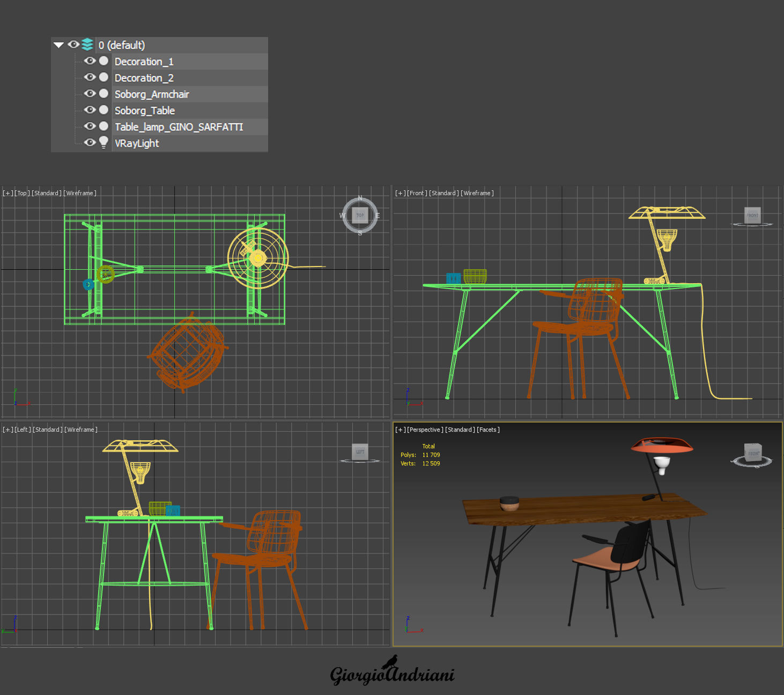
Task: Click the Total statistics label in Perspective viewport
Action: 428,446
